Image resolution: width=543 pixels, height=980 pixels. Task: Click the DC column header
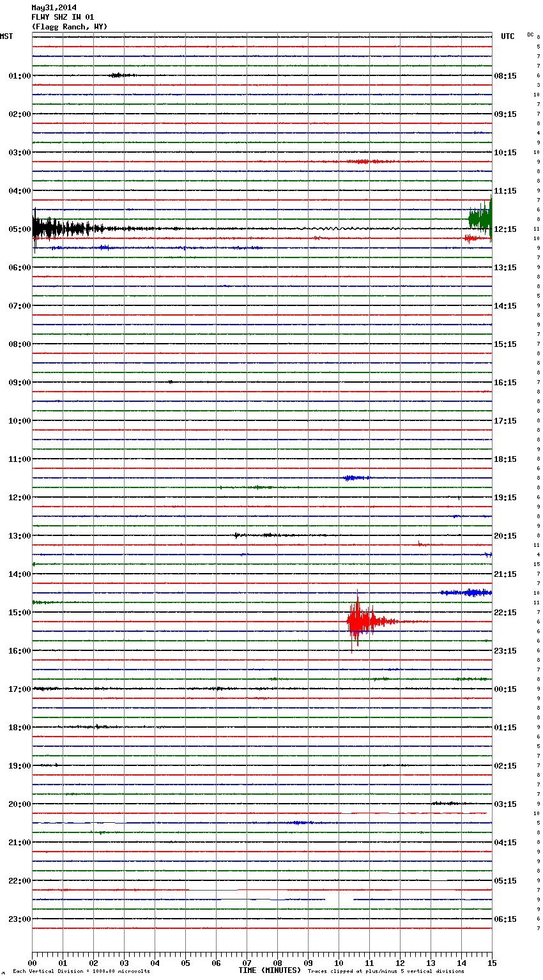point(530,34)
